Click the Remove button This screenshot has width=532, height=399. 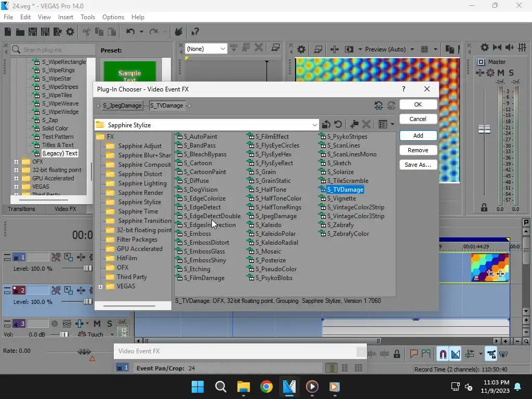418,150
